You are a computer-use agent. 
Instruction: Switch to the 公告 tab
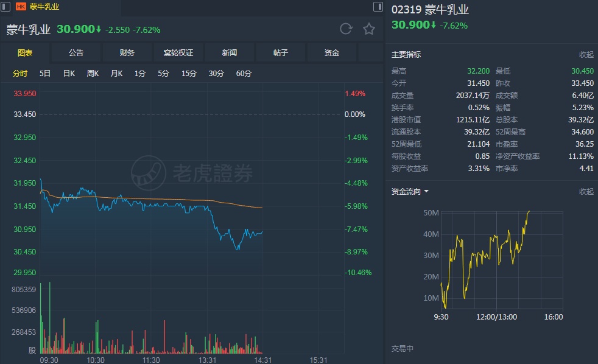coord(76,53)
